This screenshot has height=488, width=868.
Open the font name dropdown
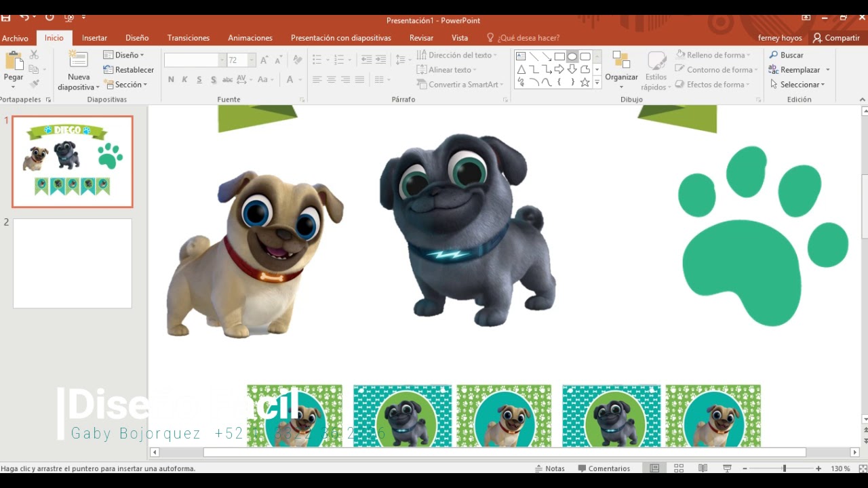(x=222, y=60)
